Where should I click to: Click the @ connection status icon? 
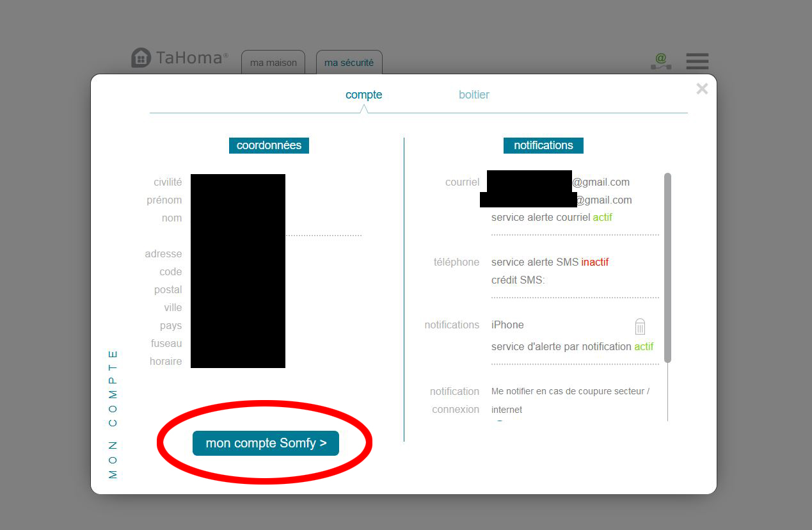[x=660, y=61]
